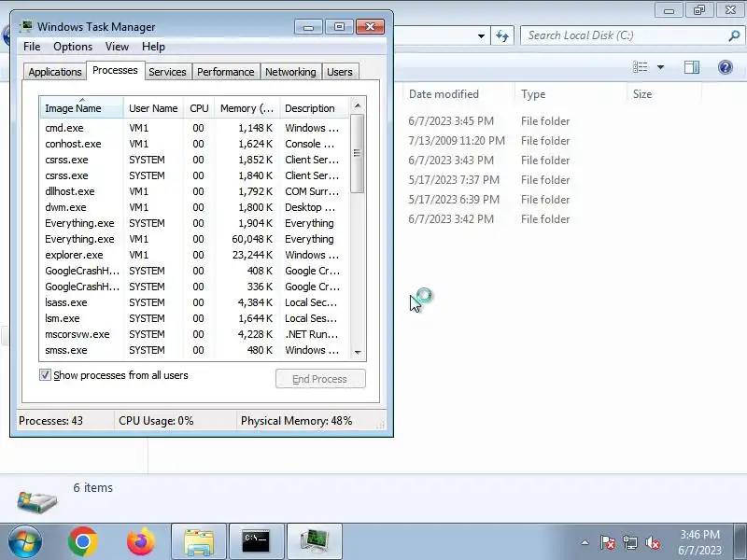This screenshot has height=560, width=747.
Task: Switch to the Users tab
Action: 340,72
